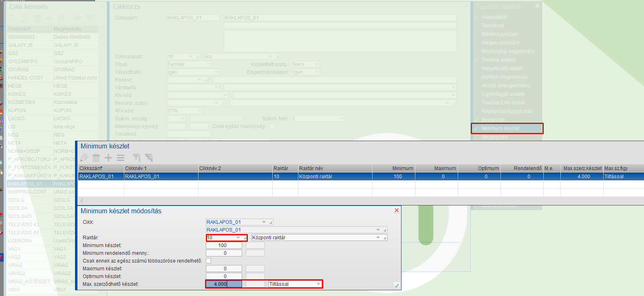Click the Minimum készlet input field showing 100
Screen dimensions: 644x296
point(224,245)
